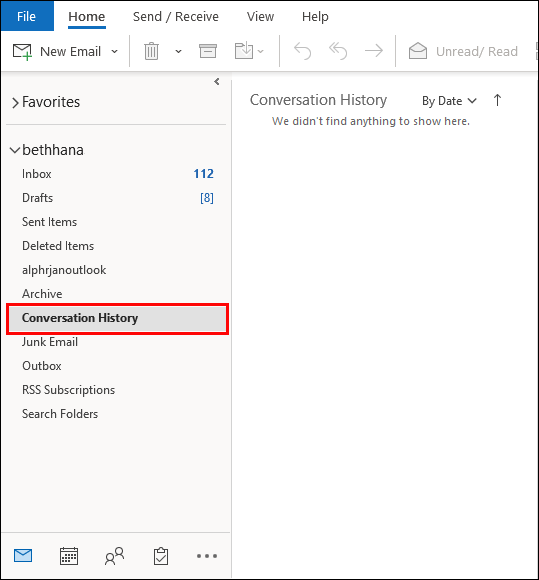Reverse sort order with up arrow

pos(497,100)
